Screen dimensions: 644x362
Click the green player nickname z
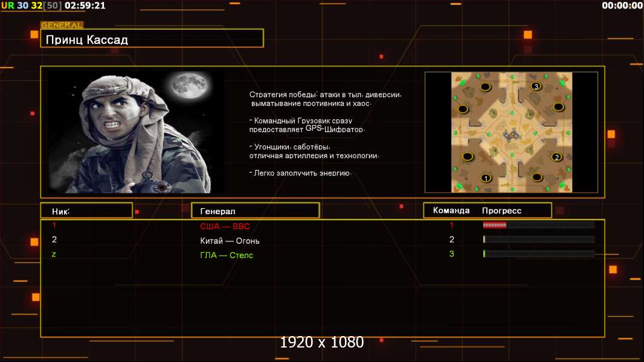point(54,254)
